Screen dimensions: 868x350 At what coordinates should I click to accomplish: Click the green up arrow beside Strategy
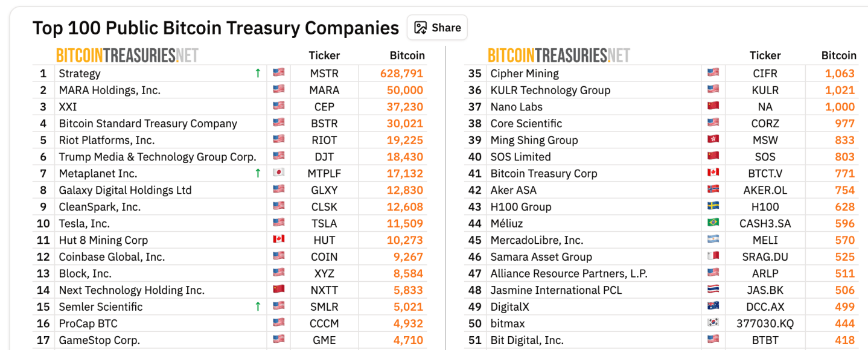258,74
